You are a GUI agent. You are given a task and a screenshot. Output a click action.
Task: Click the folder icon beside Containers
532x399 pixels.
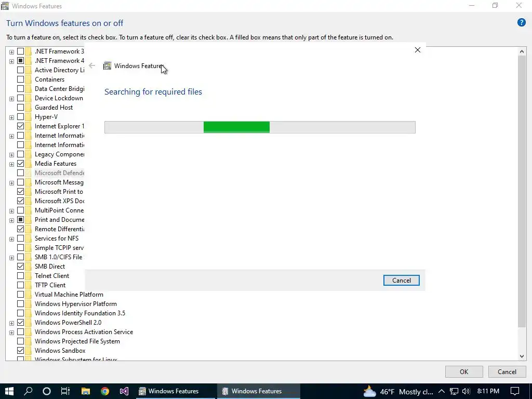coord(28,79)
